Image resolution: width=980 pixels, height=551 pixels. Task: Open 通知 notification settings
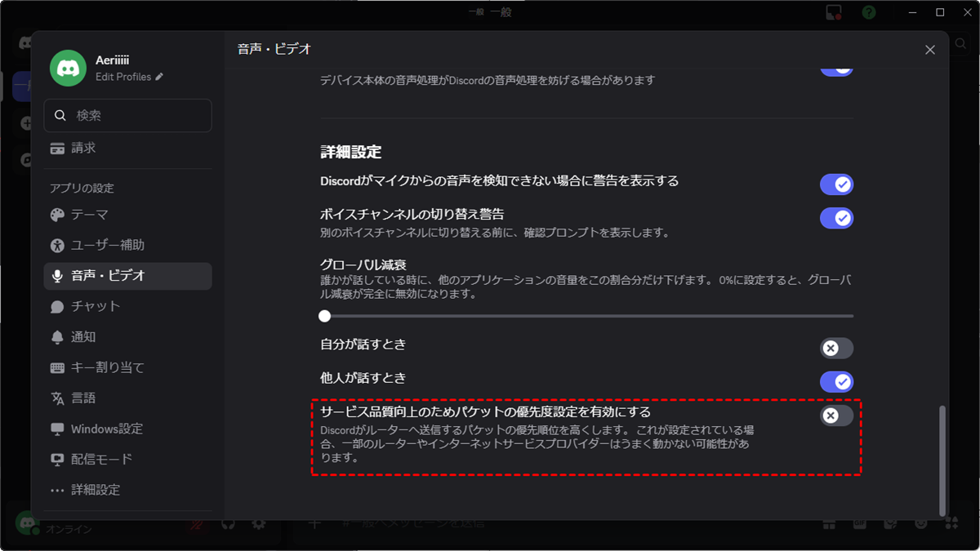pos(83,336)
